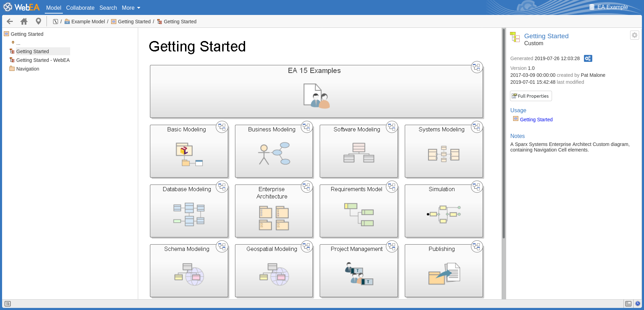Click the location pin icon in toolbar
The height and width of the screenshot is (310, 644).
[39, 22]
